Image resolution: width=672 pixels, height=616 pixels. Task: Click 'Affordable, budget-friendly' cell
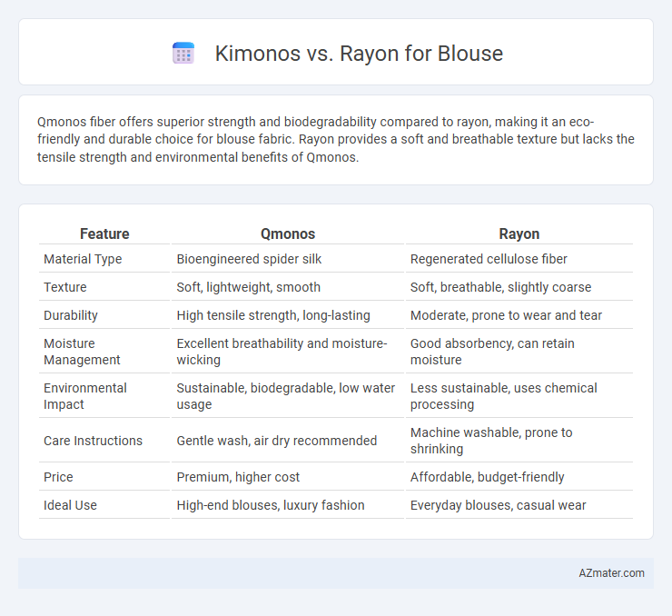[x=487, y=477]
